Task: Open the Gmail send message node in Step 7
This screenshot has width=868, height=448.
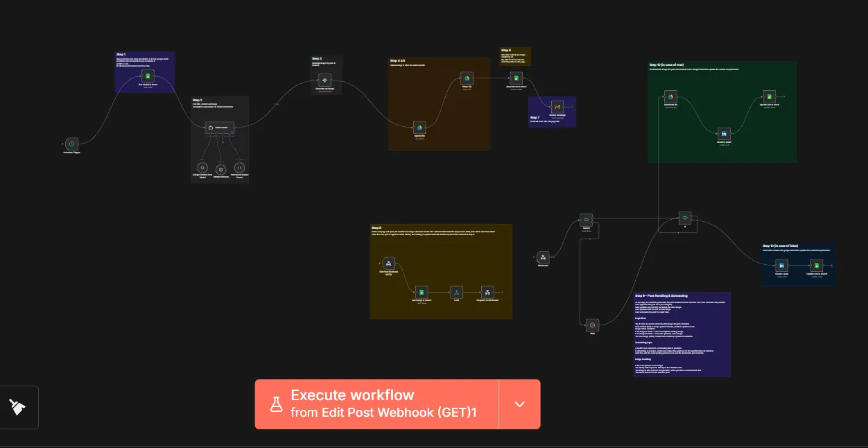Action: pos(556,107)
